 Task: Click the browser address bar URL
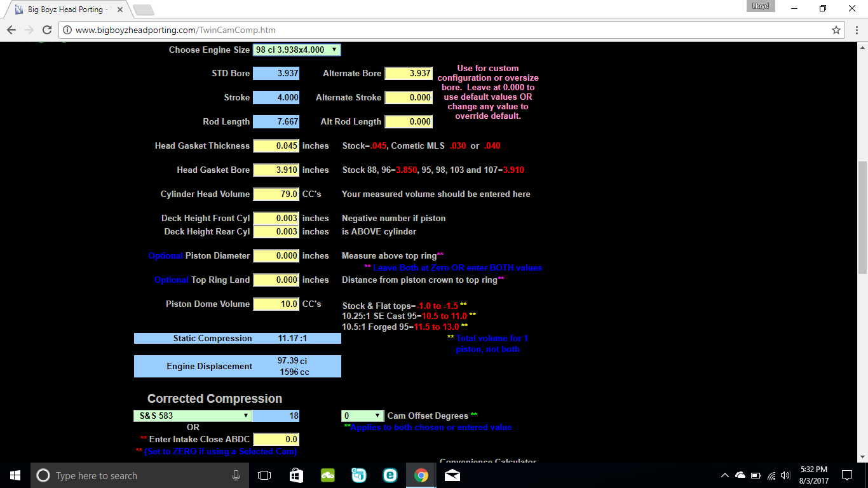[x=175, y=30]
